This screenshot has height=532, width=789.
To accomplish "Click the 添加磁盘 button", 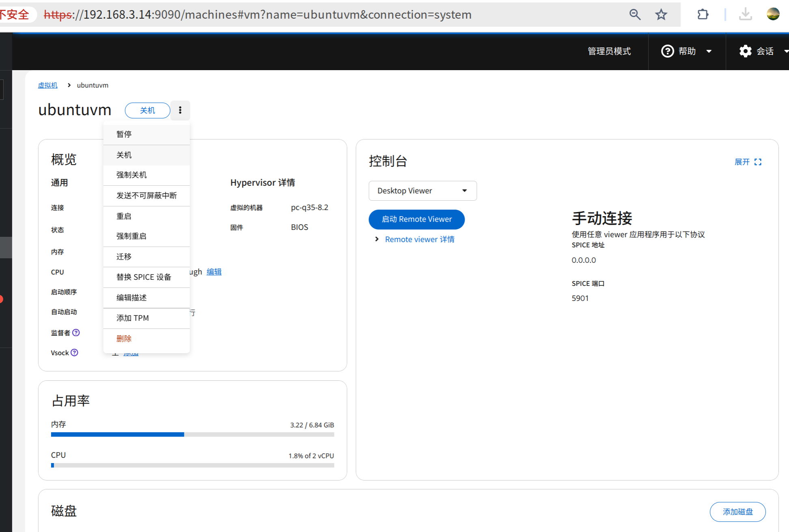I will pyautogui.click(x=737, y=512).
